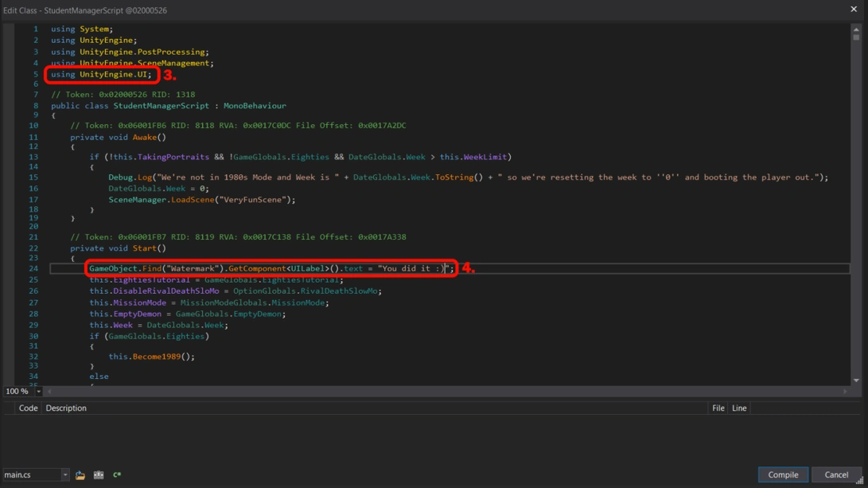The width and height of the screenshot is (868, 488).
Task: Sort errors by Description column
Action: click(x=66, y=408)
